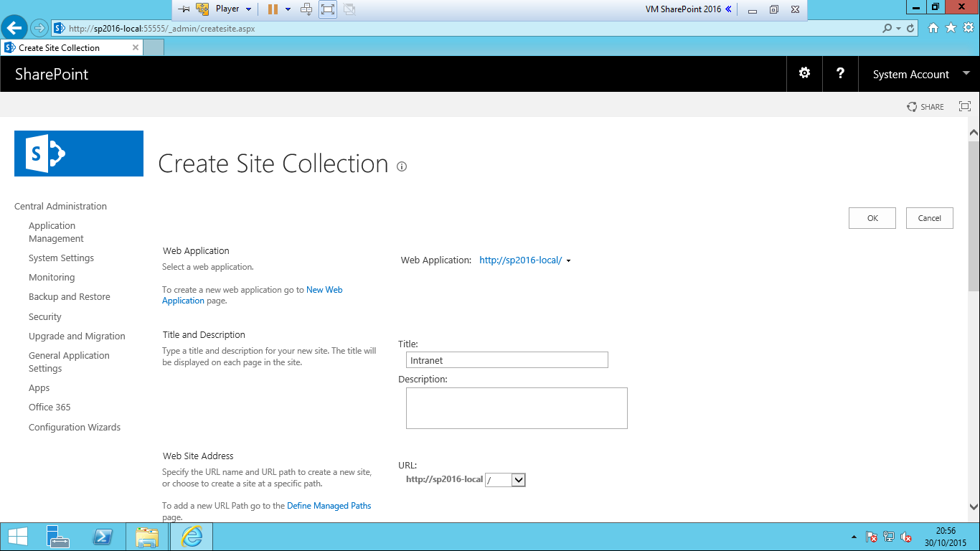Viewport: 980px width, 551px height.
Task: Go to Application Management
Action: tap(56, 232)
